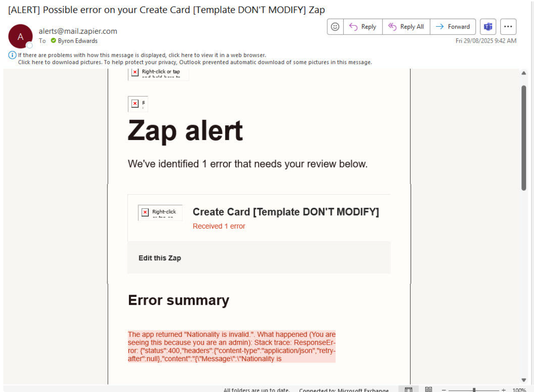Screen dimensions: 534x392
Task: Open the Create Card Zap title link
Action: point(286,212)
